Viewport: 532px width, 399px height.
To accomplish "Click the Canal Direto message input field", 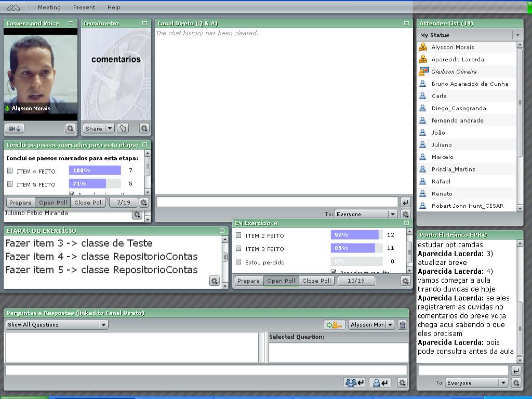I will click(277, 202).
